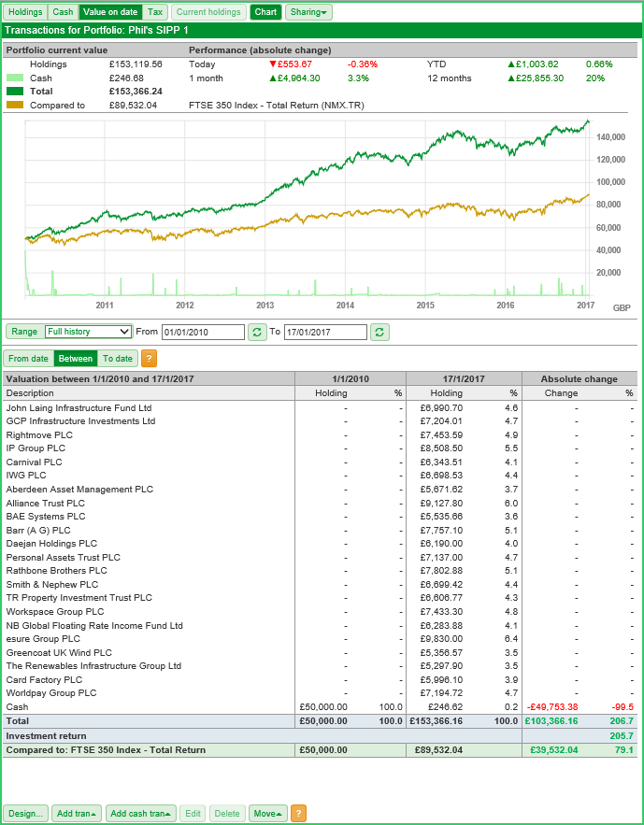
Task: Click the light green Cash swatch
Action: pos(15,78)
